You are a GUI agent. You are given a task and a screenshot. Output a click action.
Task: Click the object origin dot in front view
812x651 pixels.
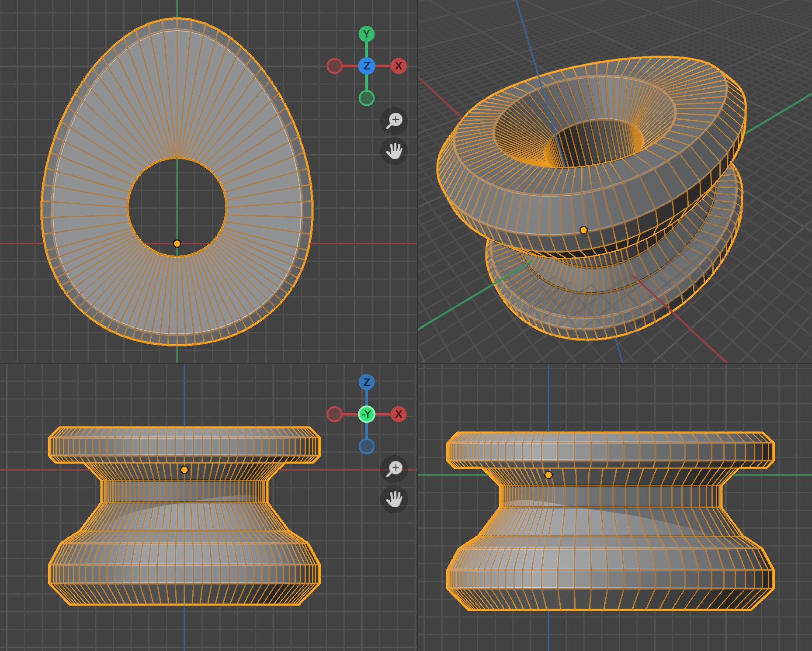(184, 470)
